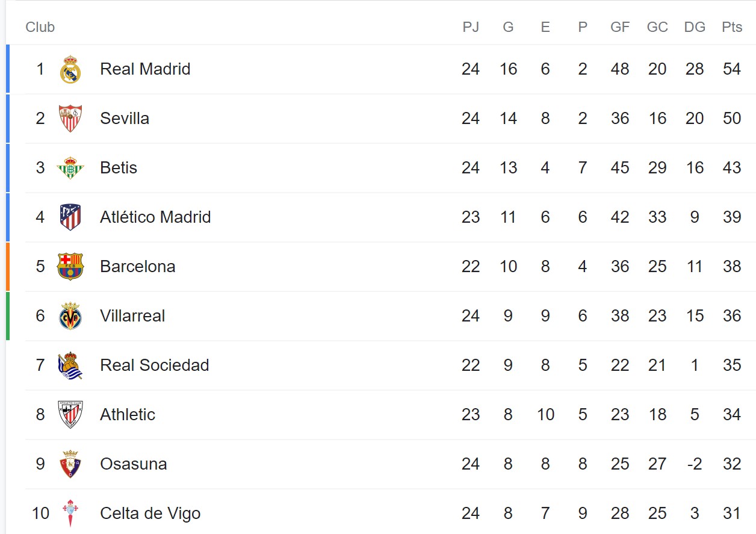Image resolution: width=756 pixels, height=534 pixels.
Task: Open the Real Madrid team name link
Action: point(145,69)
